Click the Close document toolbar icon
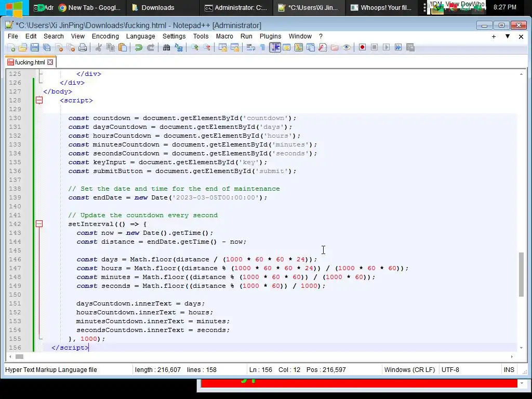This screenshot has height=399, width=532. pos(59,47)
